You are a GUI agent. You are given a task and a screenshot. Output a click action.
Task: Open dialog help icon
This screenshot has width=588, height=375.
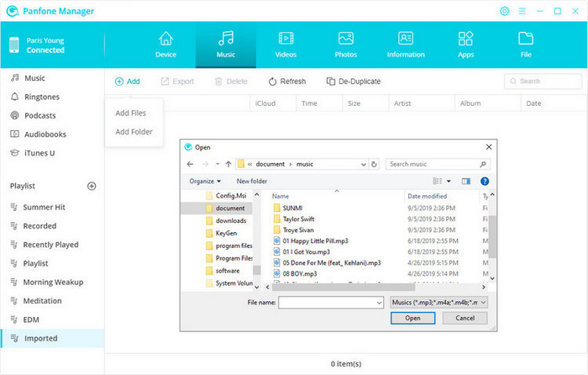[x=485, y=182]
